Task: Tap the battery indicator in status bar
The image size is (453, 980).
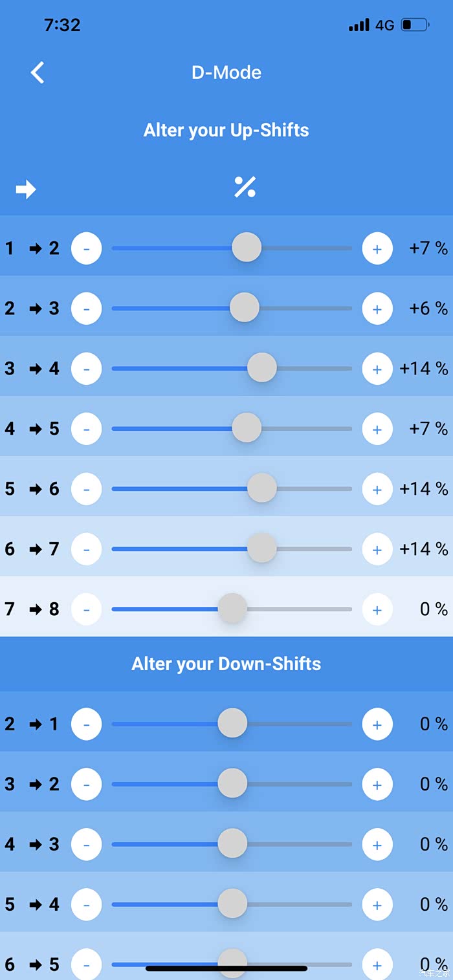Action: 415,25
